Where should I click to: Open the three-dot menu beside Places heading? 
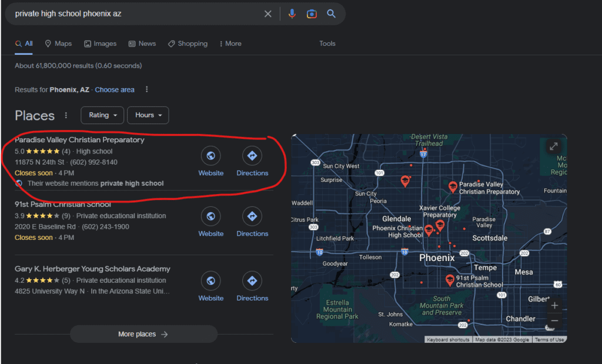click(x=66, y=115)
